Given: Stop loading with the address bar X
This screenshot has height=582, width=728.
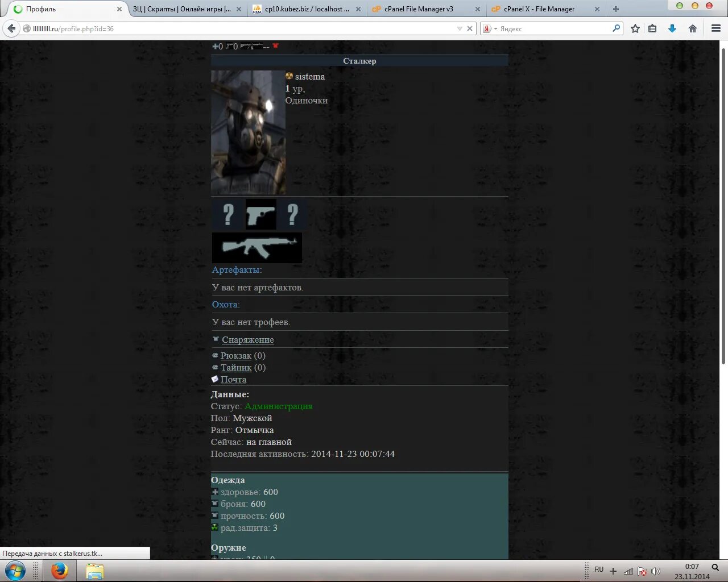Looking at the screenshot, I should 470,28.
